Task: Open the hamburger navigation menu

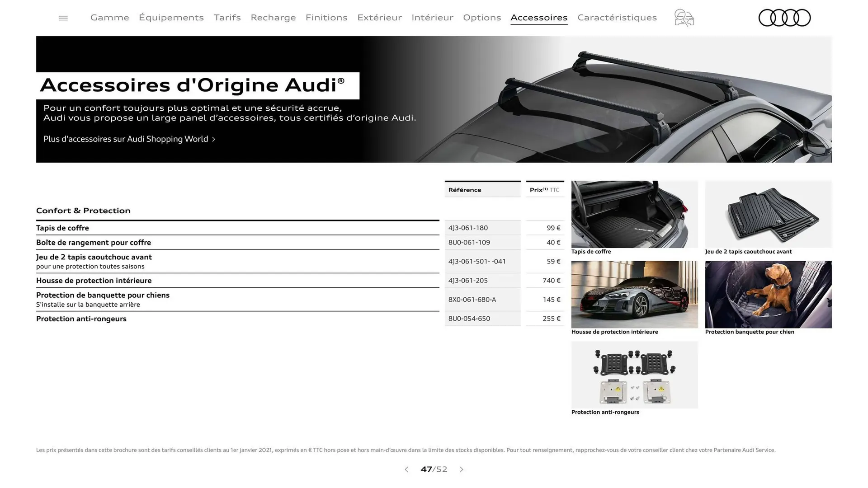Action: click(63, 18)
